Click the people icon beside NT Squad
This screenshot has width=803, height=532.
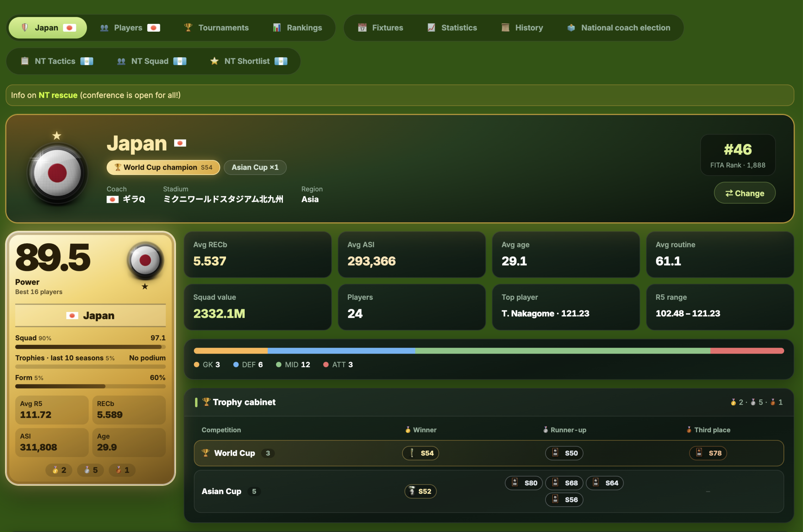(x=121, y=61)
